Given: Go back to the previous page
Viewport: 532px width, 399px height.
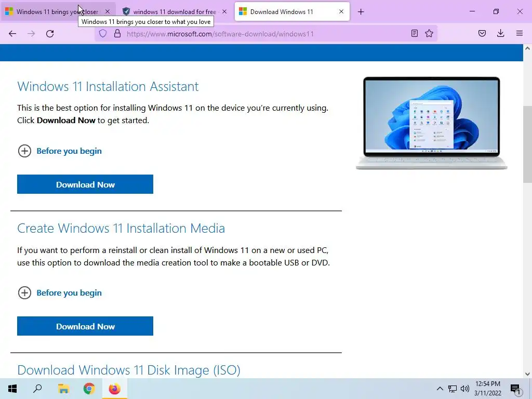Looking at the screenshot, I should [12, 34].
